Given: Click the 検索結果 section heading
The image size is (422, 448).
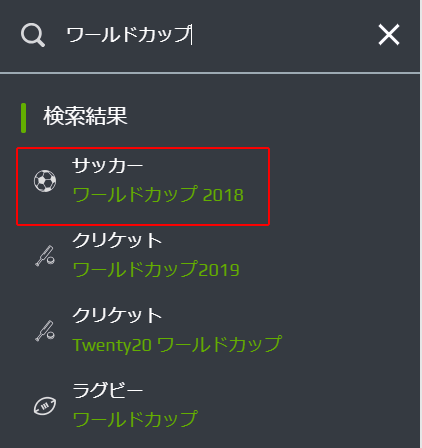Looking at the screenshot, I should [x=85, y=116].
